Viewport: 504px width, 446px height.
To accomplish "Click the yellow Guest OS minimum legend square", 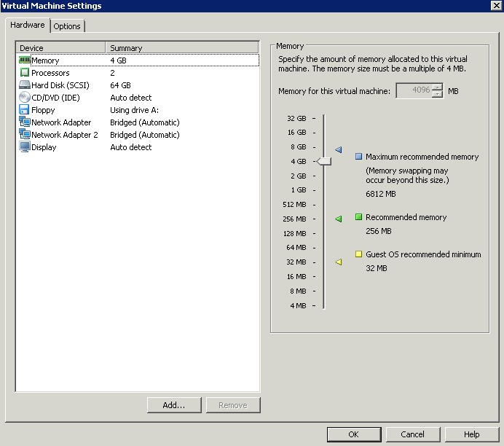I will (359, 254).
